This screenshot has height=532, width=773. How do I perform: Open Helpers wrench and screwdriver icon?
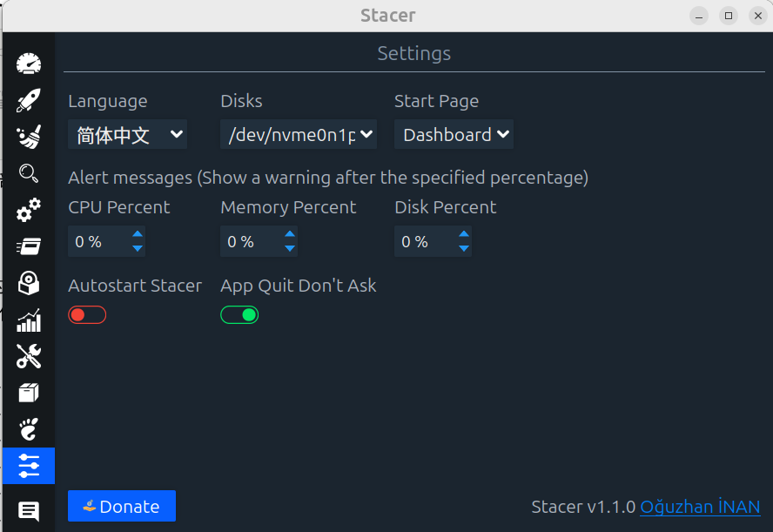point(29,356)
